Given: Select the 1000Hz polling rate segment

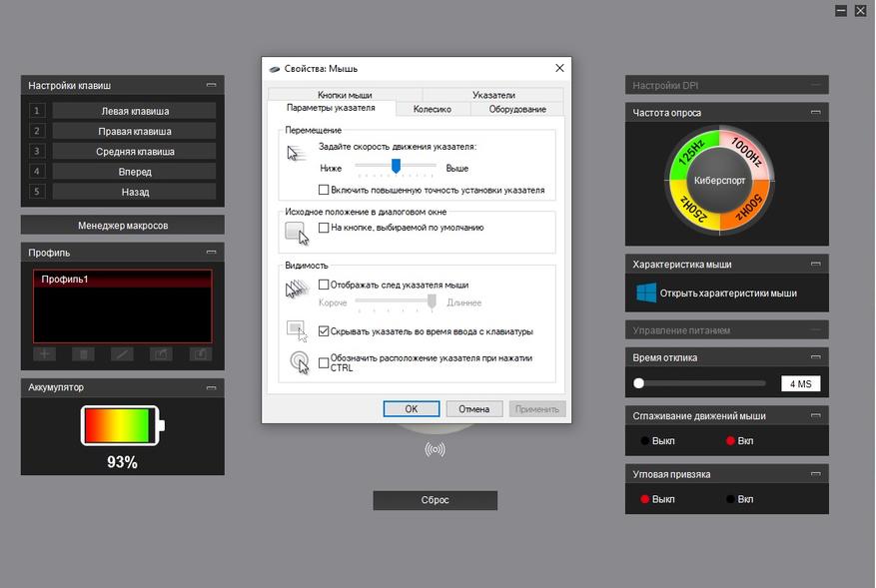Looking at the screenshot, I should coord(747,152).
